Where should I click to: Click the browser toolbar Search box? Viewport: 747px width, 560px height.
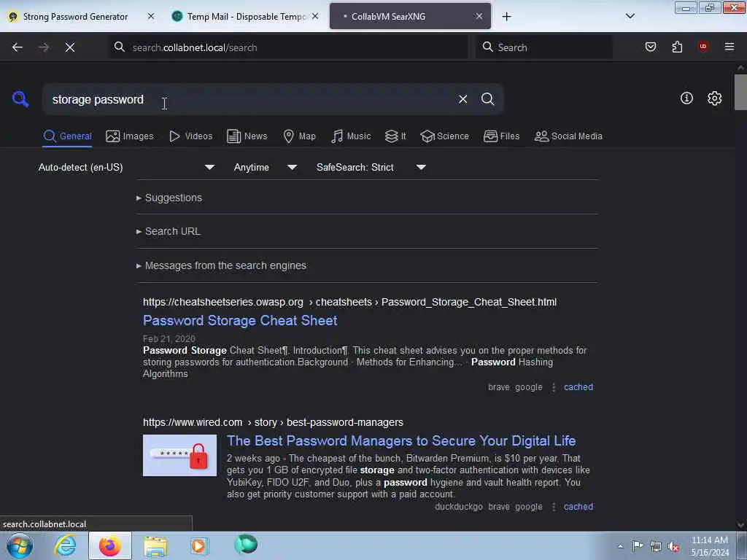(543, 47)
